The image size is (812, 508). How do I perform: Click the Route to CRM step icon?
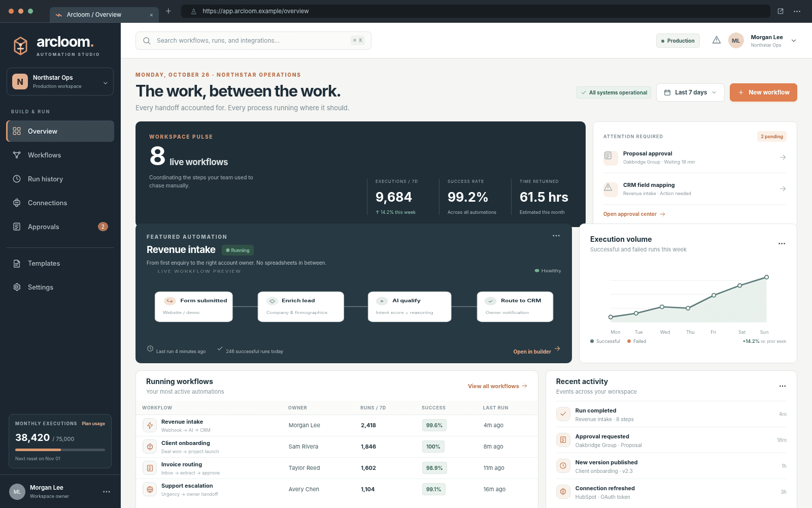(491, 301)
